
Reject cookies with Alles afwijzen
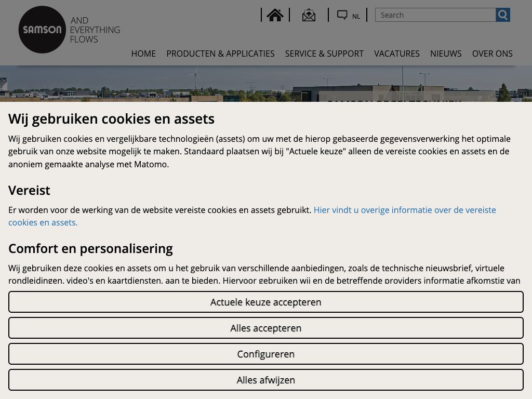click(x=265, y=380)
